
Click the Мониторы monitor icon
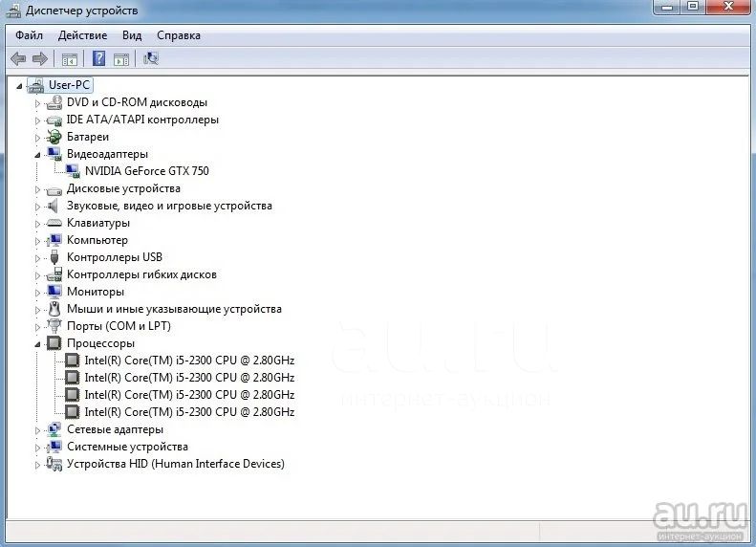click(x=54, y=292)
